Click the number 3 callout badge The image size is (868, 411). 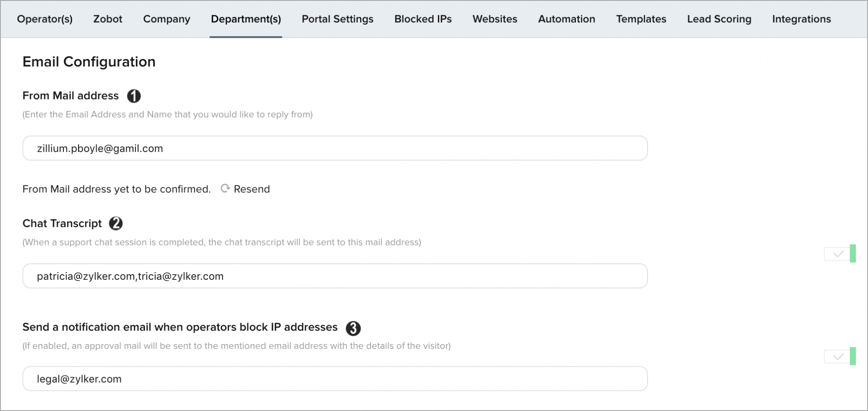353,328
